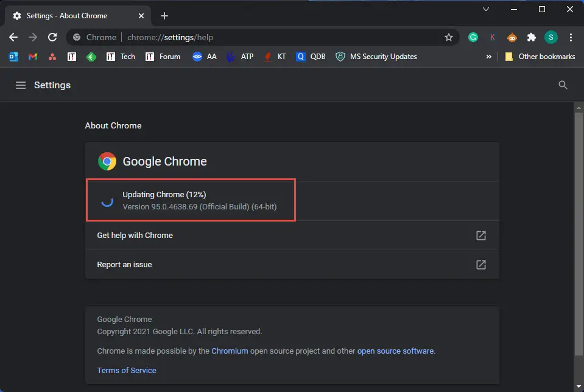Image resolution: width=584 pixels, height=392 pixels.
Task: Click scrollbar down arrow
Action: point(579,387)
